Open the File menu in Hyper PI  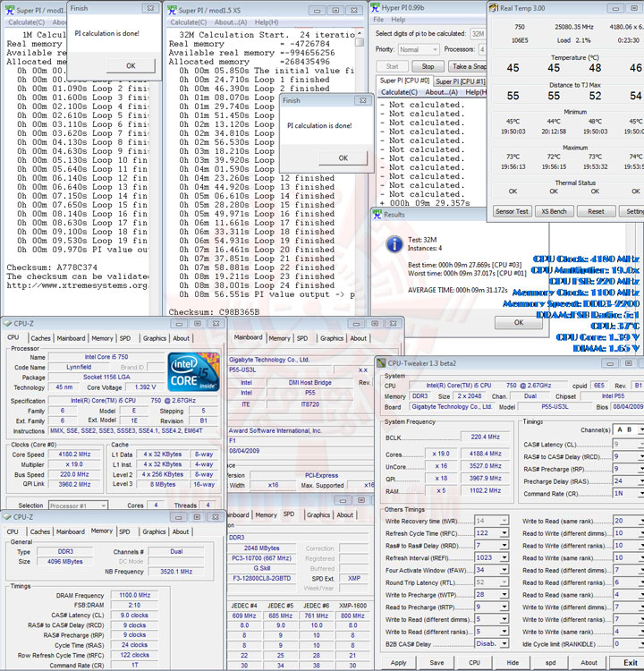tap(378, 20)
